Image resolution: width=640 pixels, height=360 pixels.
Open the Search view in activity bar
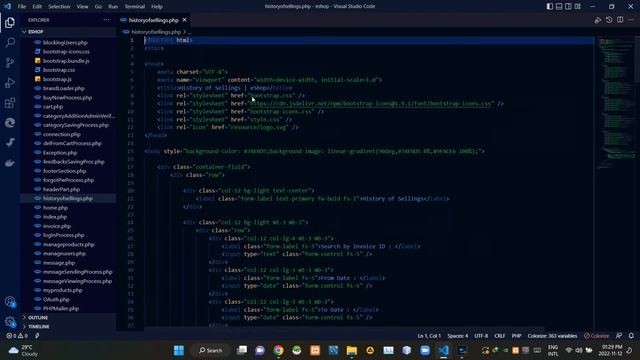pyautogui.click(x=10, y=42)
